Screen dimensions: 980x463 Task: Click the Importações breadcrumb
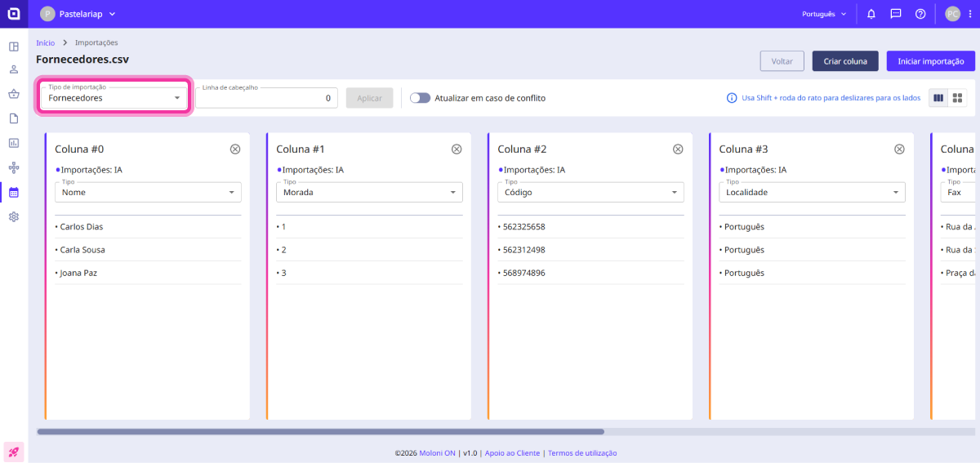tap(96, 42)
